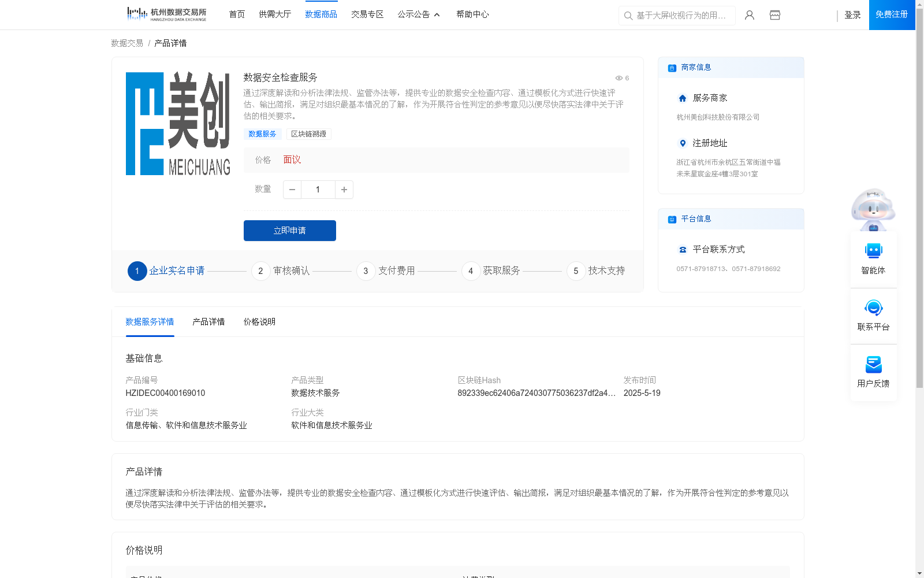
Task: Open 数据商品 in top navigation
Action: pos(321,14)
